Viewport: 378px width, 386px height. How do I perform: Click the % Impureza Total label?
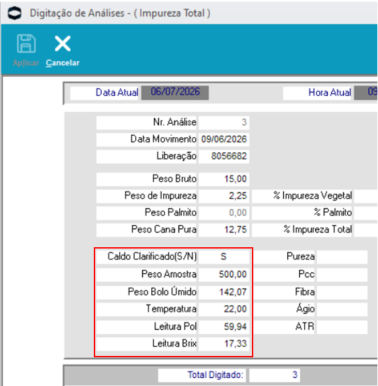318,230
